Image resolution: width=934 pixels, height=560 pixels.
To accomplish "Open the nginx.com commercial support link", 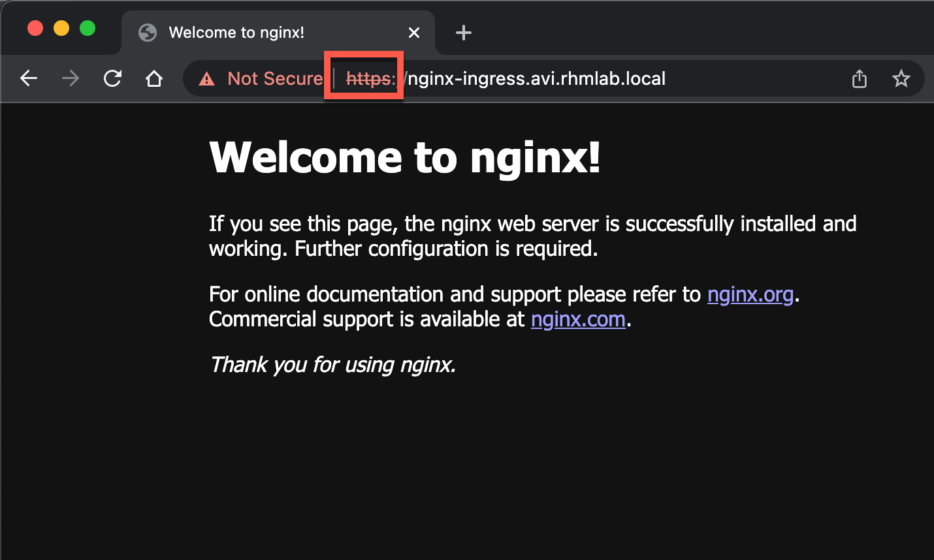I will [578, 319].
